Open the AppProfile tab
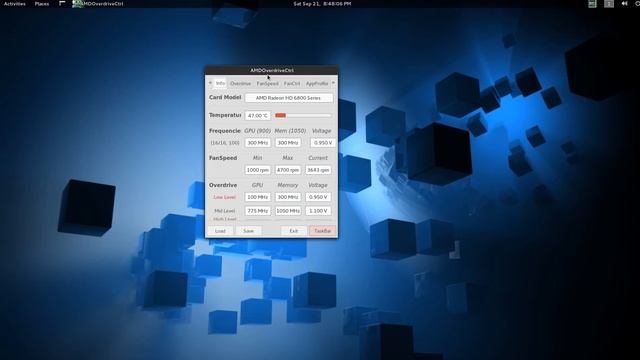 pos(317,83)
